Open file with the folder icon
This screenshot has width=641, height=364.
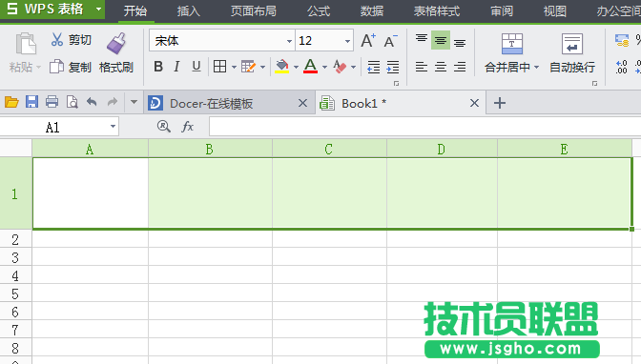pos(11,102)
